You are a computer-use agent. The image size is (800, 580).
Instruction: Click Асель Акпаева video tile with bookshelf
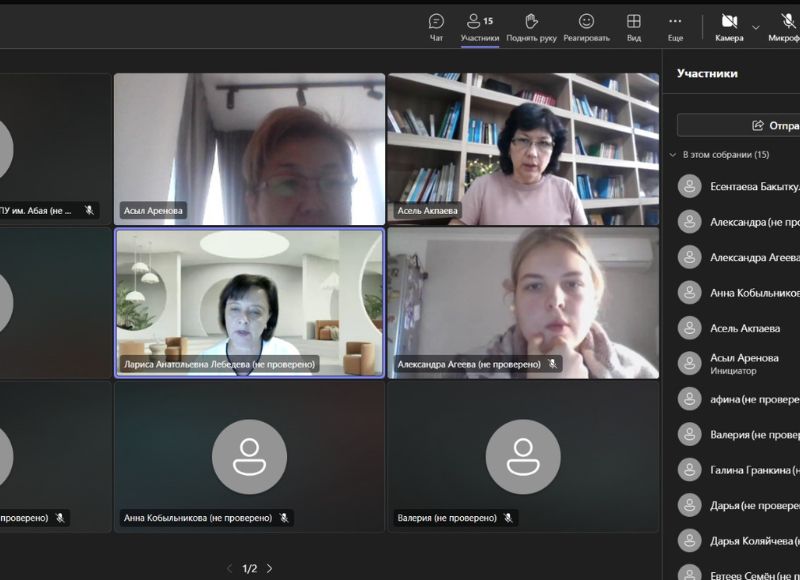point(523,149)
